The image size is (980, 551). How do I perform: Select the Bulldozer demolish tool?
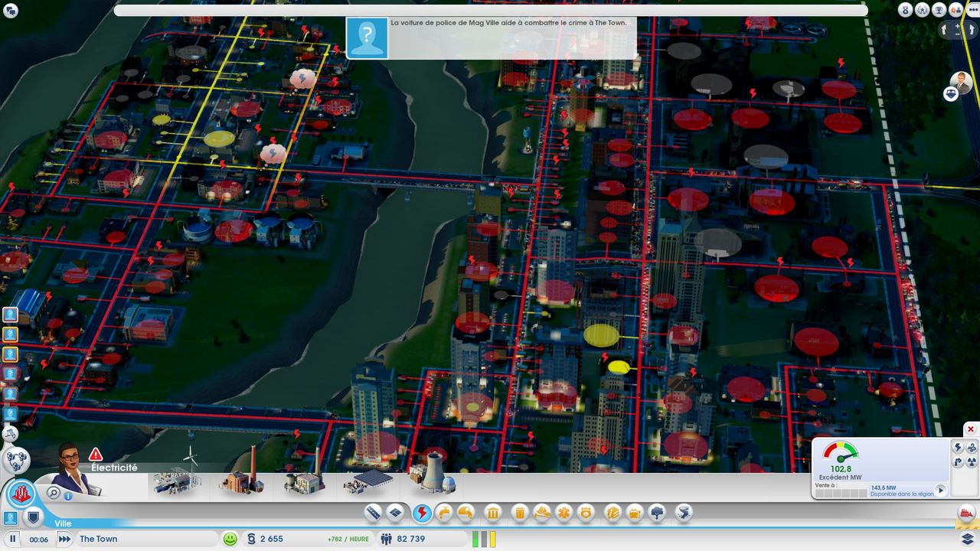coord(965,513)
